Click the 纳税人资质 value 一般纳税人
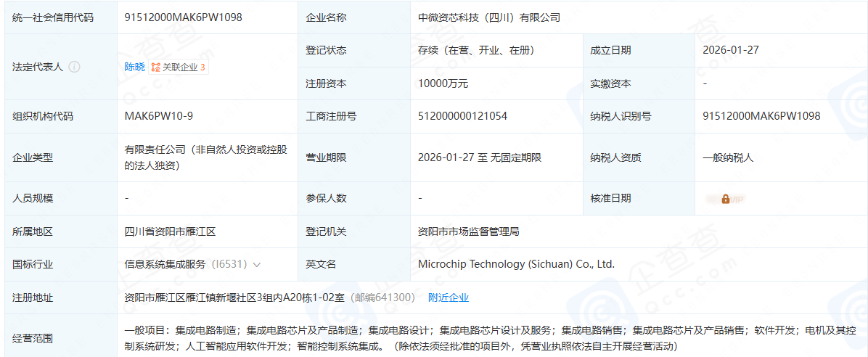This screenshot has height=357, width=868. coord(728,157)
